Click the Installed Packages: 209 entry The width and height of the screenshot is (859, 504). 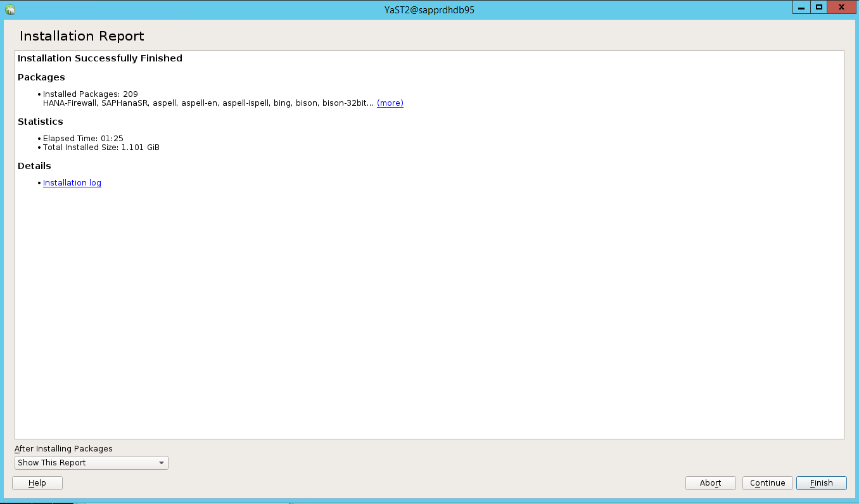click(x=90, y=94)
